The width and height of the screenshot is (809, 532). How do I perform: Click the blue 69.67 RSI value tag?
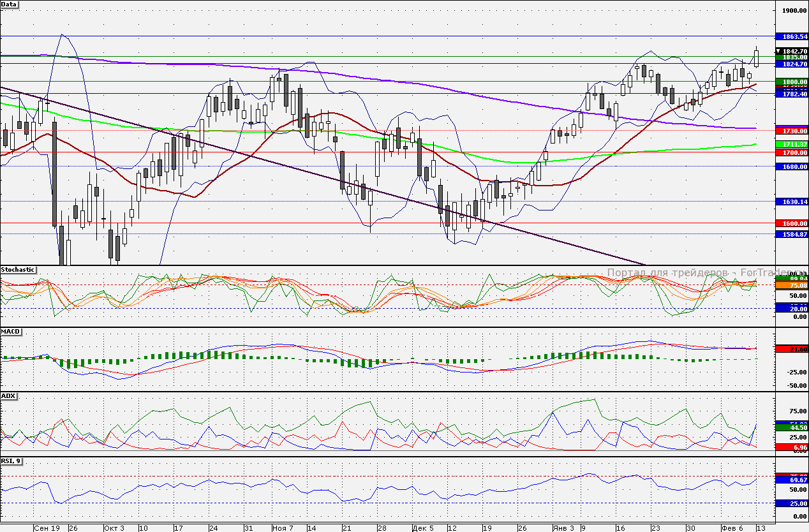click(x=791, y=479)
